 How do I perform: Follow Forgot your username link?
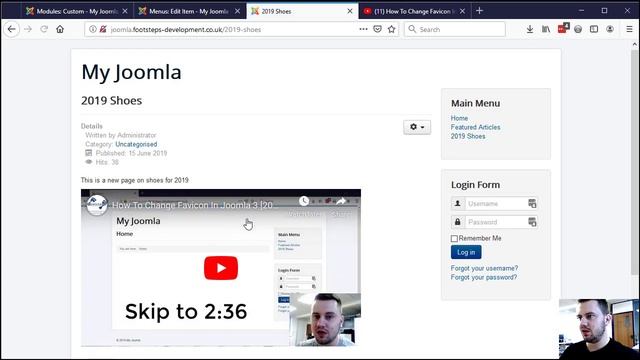click(x=484, y=268)
